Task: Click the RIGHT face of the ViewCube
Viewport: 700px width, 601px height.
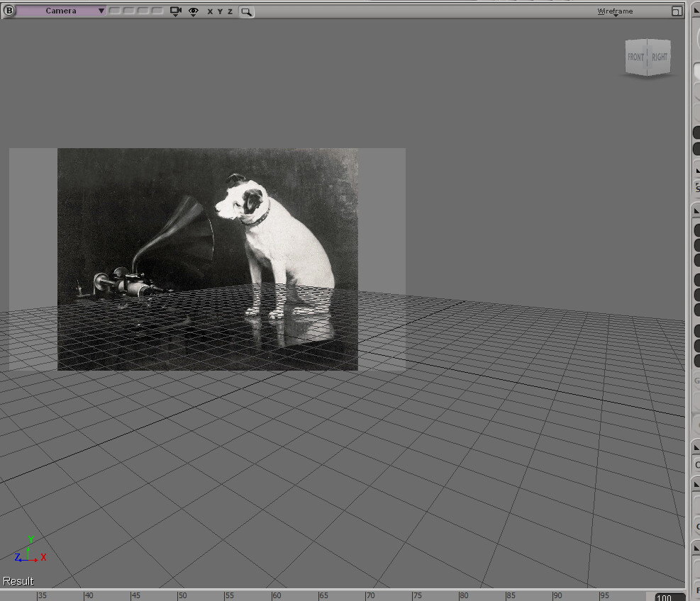Action: coord(660,57)
